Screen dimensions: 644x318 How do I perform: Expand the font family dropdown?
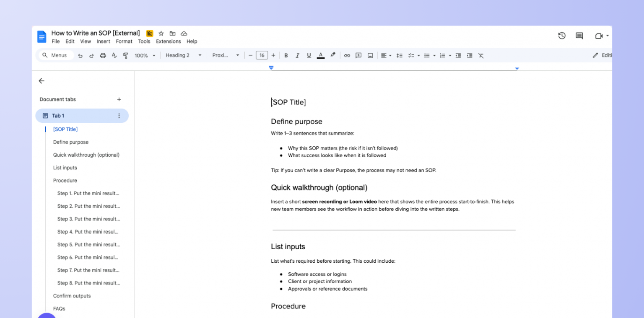pos(226,55)
